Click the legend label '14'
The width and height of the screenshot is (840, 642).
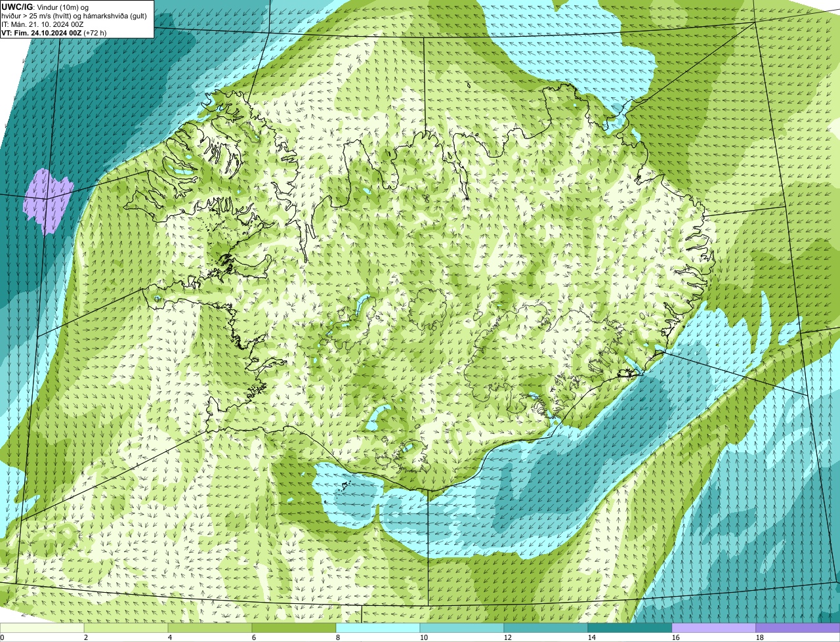pos(592,637)
